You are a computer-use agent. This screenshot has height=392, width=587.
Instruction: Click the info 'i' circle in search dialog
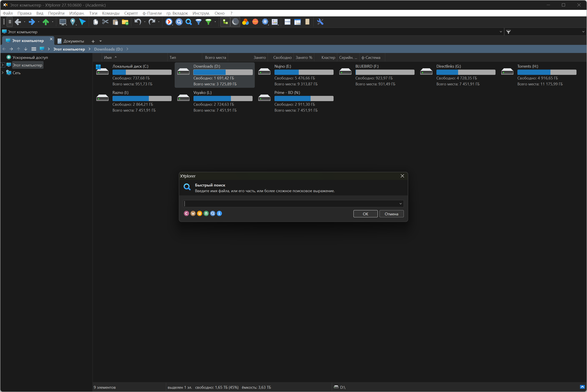pyautogui.click(x=219, y=213)
